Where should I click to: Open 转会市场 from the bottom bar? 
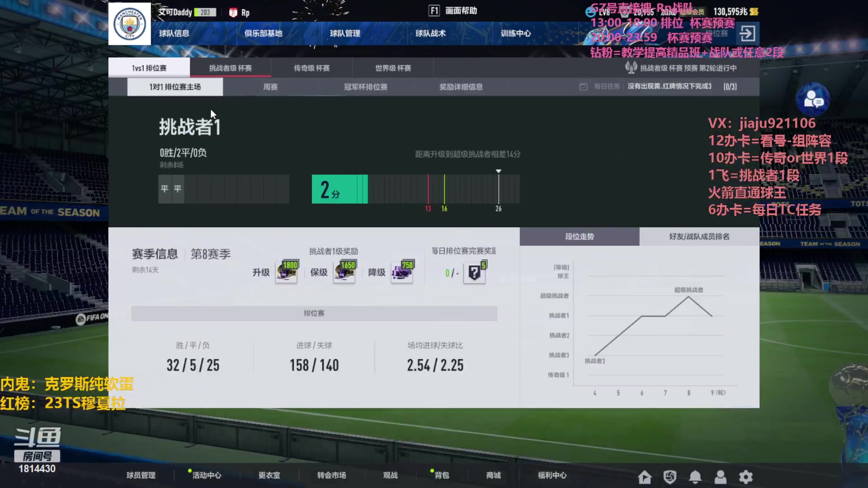click(x=331, y=475)
